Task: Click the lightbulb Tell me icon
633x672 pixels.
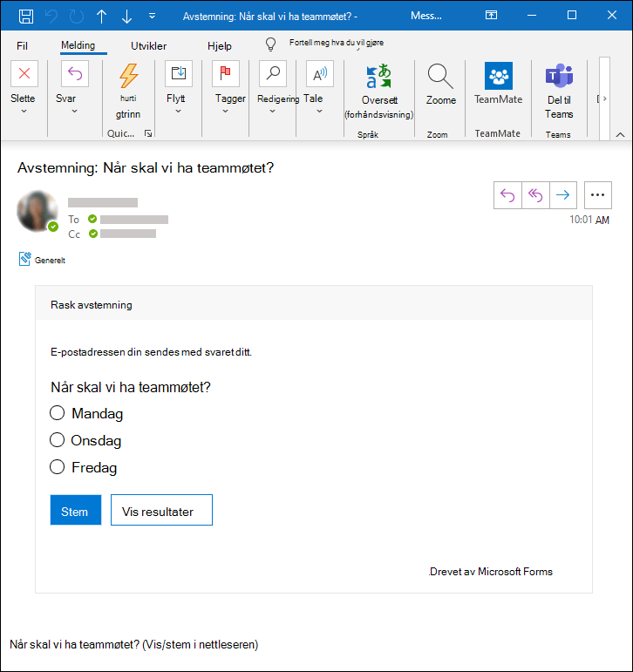Action: (x=270, y=44)
